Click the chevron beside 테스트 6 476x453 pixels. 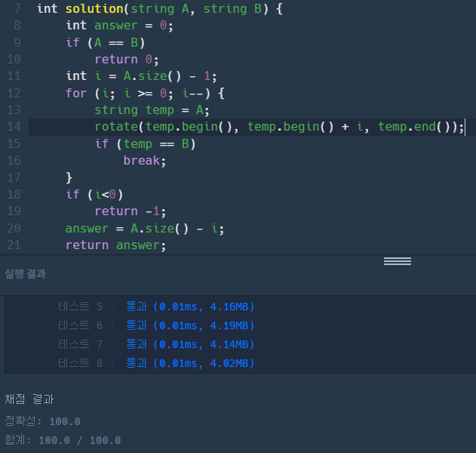112,325
